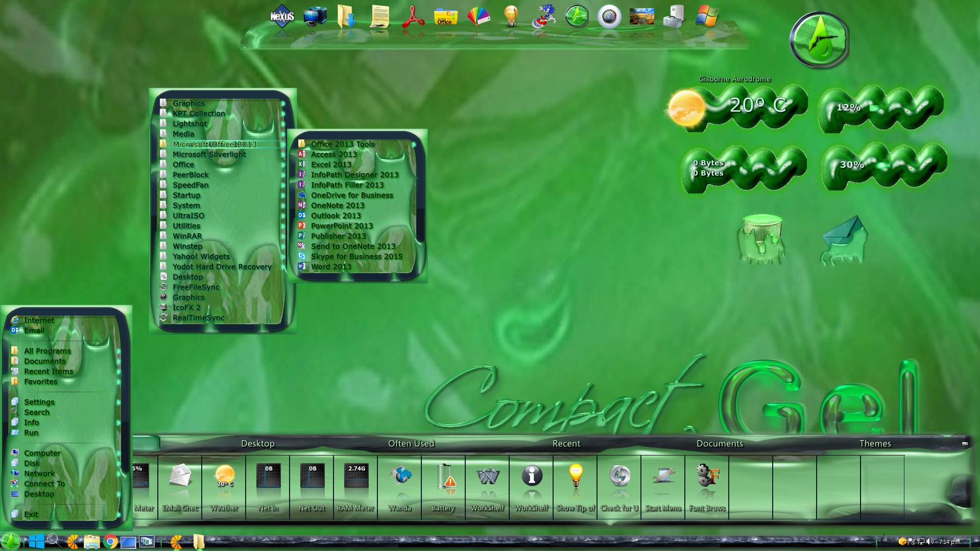Image resolution: width=980 pixels, height=551 pixels.
Task: Open Google Chrome from the taskbar
Action: (110, 541)
